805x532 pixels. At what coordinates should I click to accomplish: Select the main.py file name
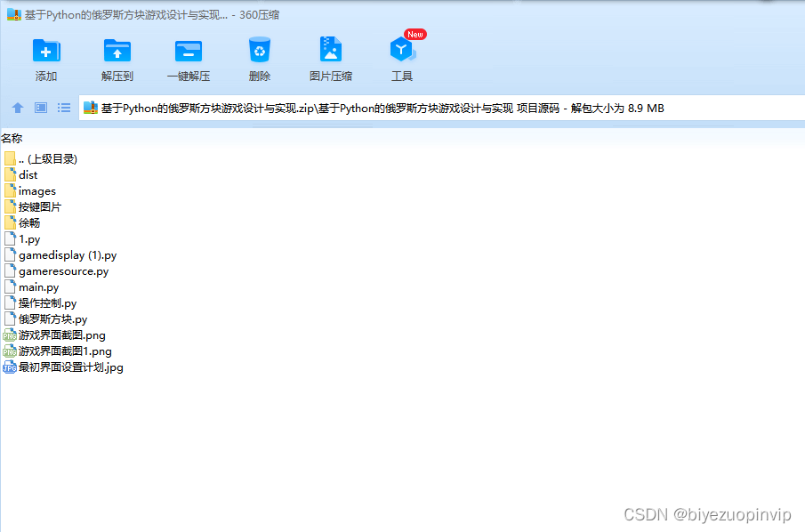(x=38, y=287)
